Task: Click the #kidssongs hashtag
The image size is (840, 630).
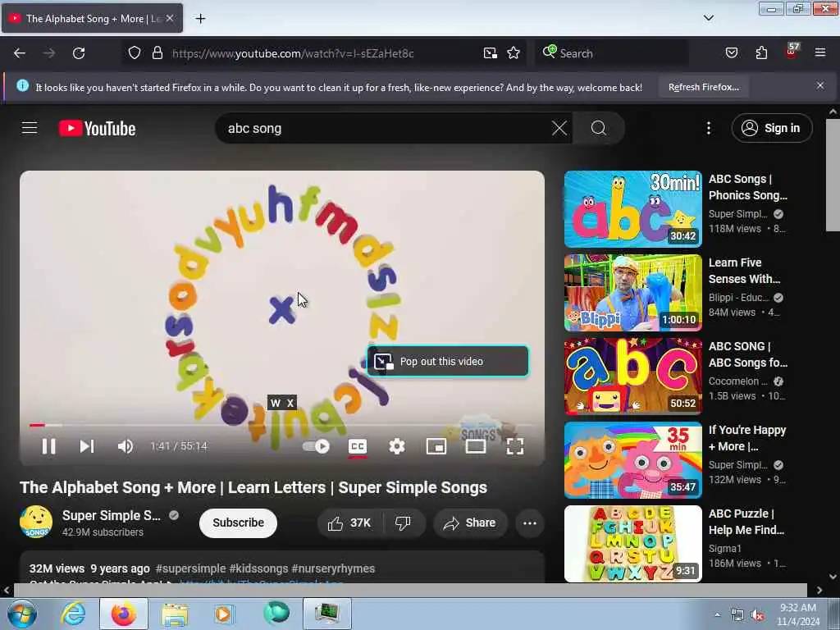Action: click(258, 568)
